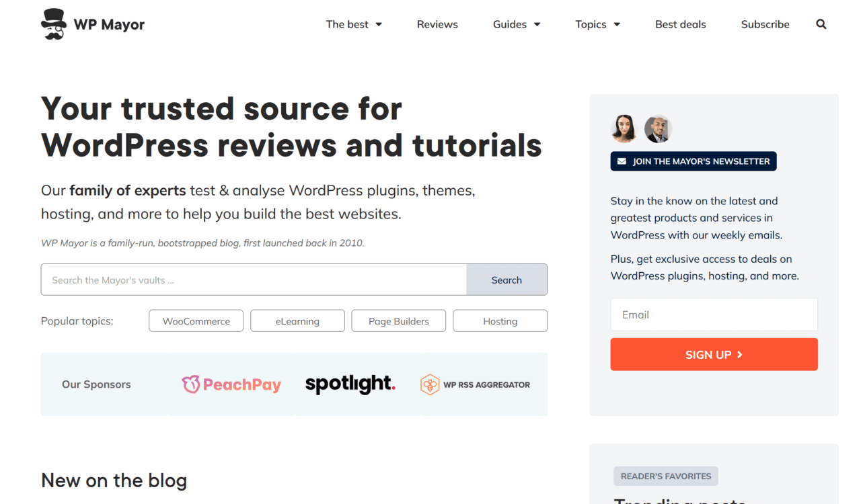Click the envelope icon on the newsletter button

coord(620,161)
